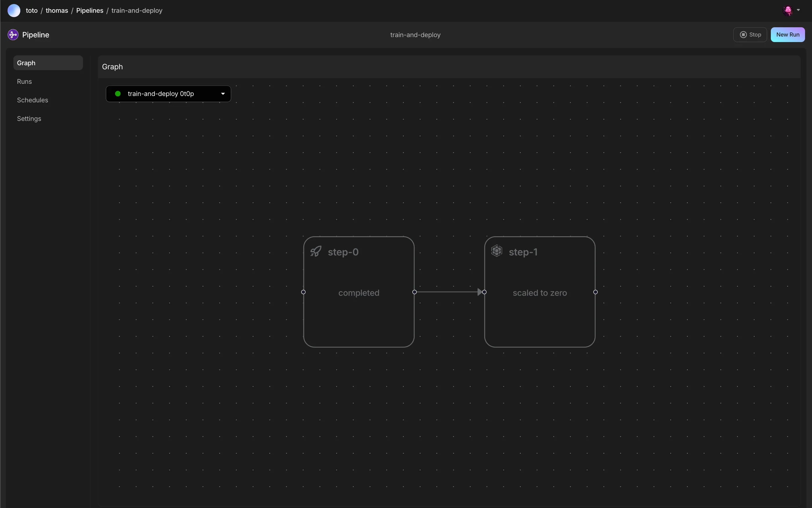This screenshot has width=812, height=508.
Task: Click the right output handle of step-0
Action: point(415,292)
